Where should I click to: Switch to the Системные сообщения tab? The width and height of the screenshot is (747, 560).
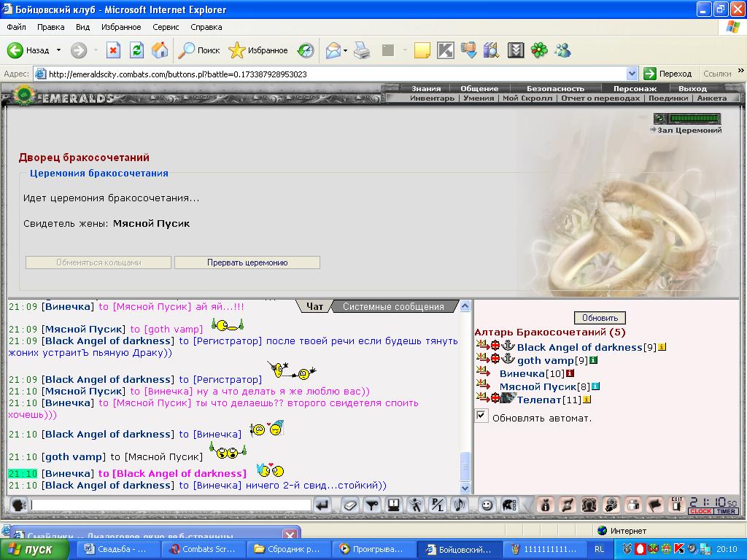[393, 307]
